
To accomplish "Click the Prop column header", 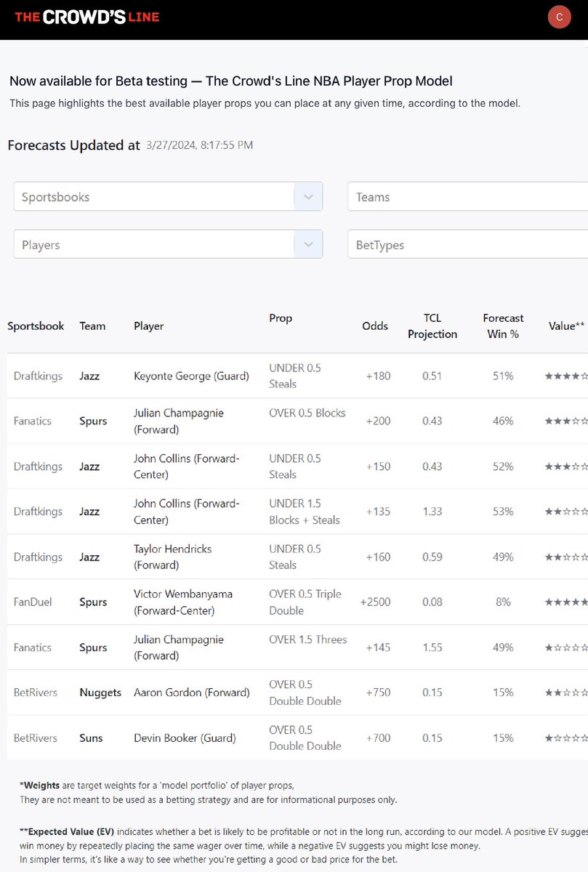I will (281, 318).
